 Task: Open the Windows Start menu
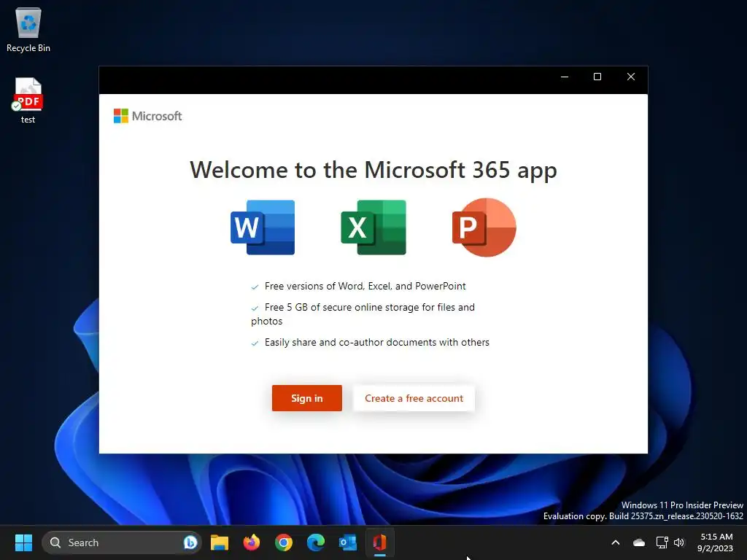pyautogui.click(x=23, y=542)
